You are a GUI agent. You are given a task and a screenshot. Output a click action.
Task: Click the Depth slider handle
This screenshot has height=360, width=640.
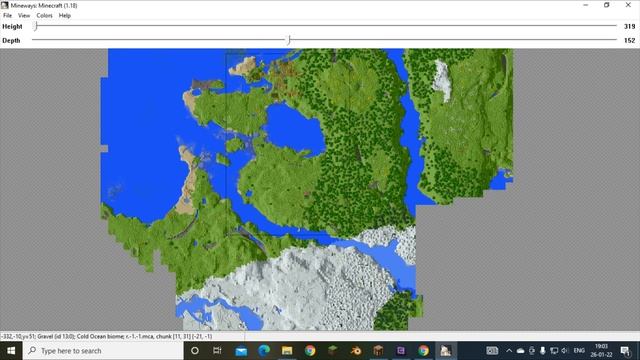(x=289, y=40)
